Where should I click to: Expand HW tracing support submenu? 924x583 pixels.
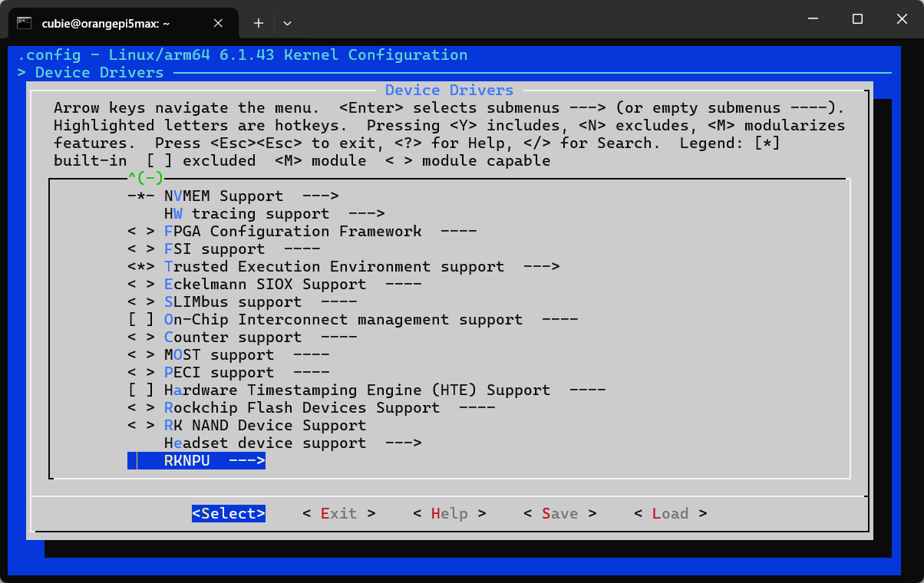pyautogui.click(x=273, y=213)
